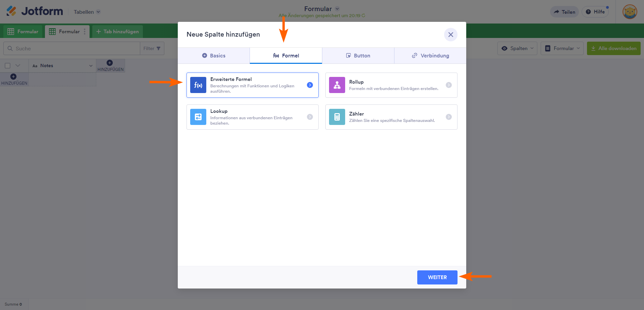The width and height of the screenshot is (644, 310).
Task: Expand the Tabellen dropdown
Action: [x=87, y=12]
